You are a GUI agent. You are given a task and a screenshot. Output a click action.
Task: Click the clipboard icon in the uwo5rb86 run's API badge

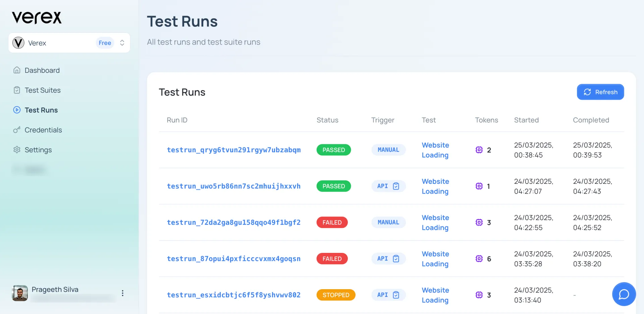coord(396,186)
